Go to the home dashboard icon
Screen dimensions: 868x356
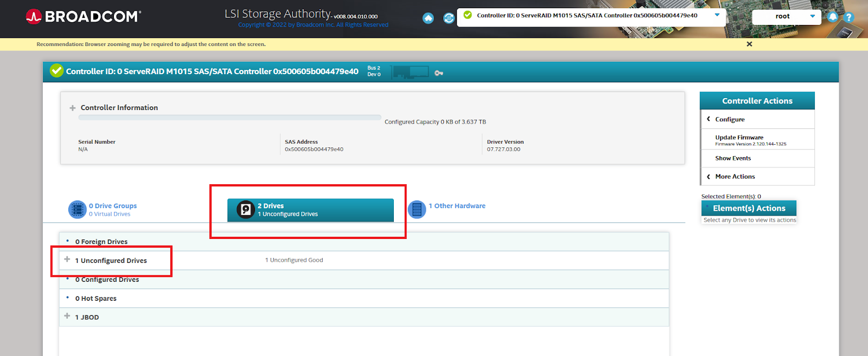point(428,18)
